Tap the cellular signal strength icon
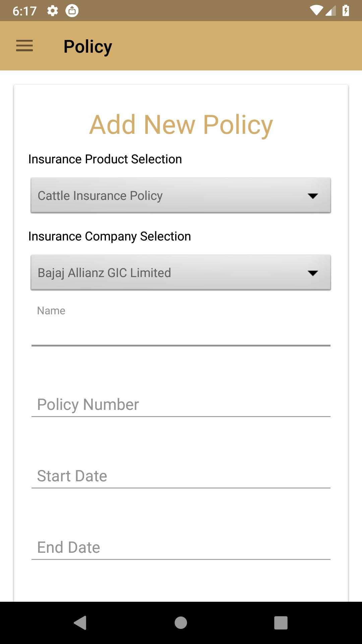The height and width of the screenshot is (644, 362). pyautogui.click(x=330, y=11)
